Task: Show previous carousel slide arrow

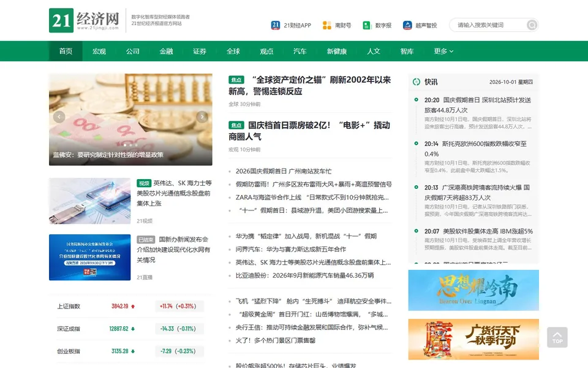Action: pos(59,117)
